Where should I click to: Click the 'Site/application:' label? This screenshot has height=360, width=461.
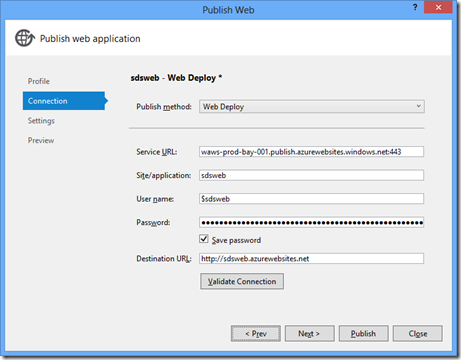[164, 175]
